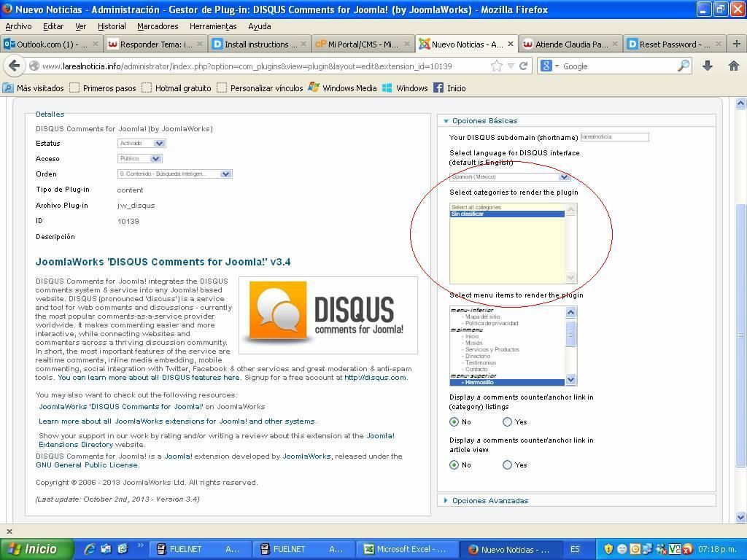Select Yes for counter in category listings
747x560 pixels.
pos(507,421)
